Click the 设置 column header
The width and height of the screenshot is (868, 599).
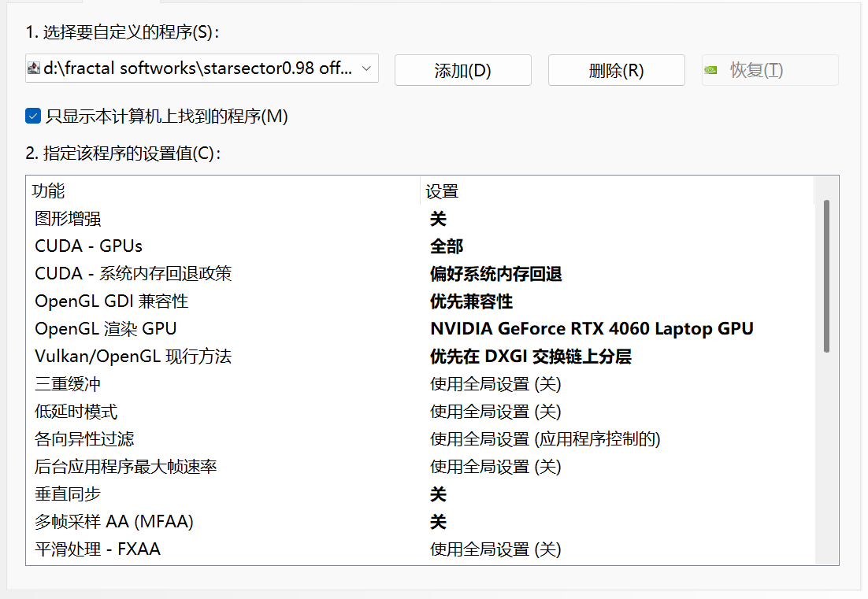pos(618,190)
